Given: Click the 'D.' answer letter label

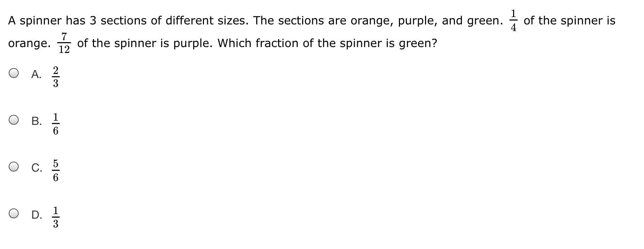Looking at the screenshot, I should (x=37, y=215).
